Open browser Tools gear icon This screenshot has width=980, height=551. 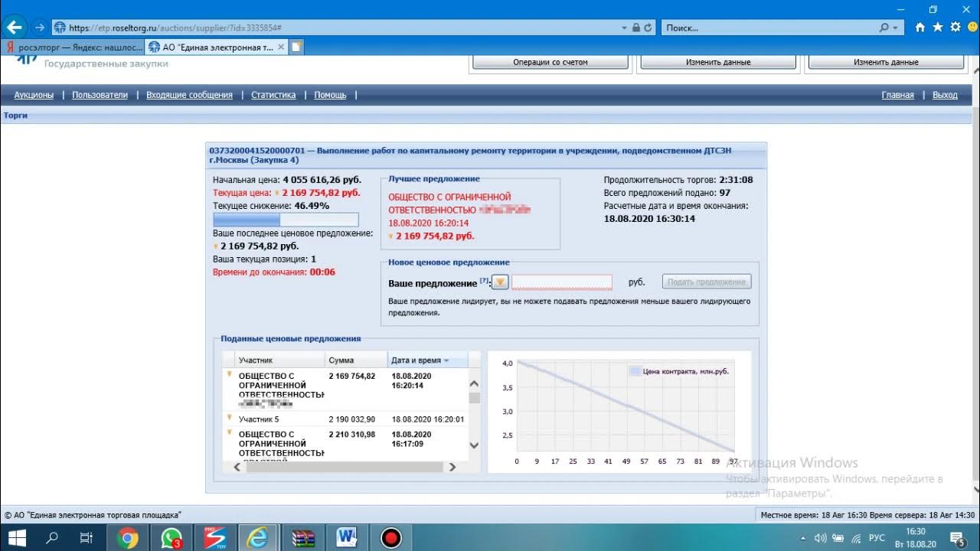[x=955, y=27]
